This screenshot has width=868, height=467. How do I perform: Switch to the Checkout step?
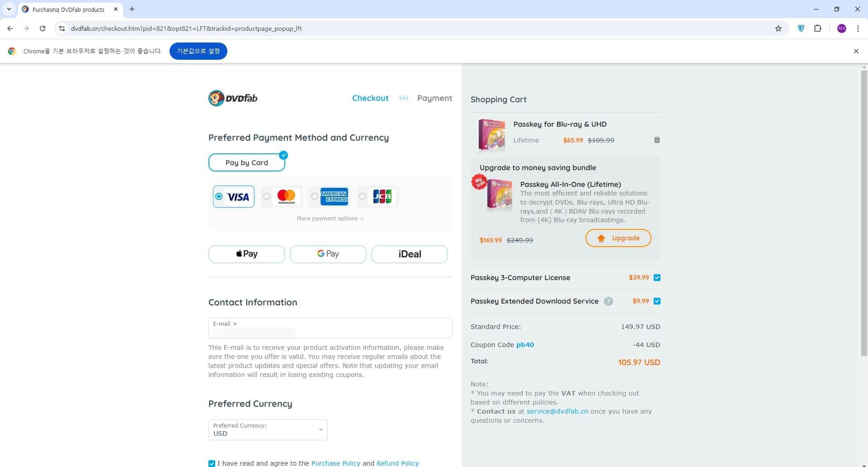[x=370, y=98]
